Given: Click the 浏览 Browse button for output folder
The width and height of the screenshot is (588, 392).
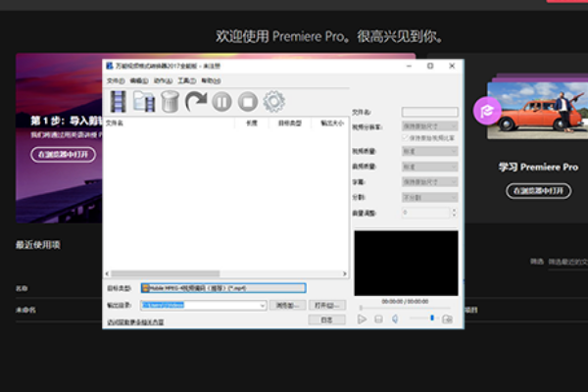Looking at the screenshot, I should coord(288,306).
